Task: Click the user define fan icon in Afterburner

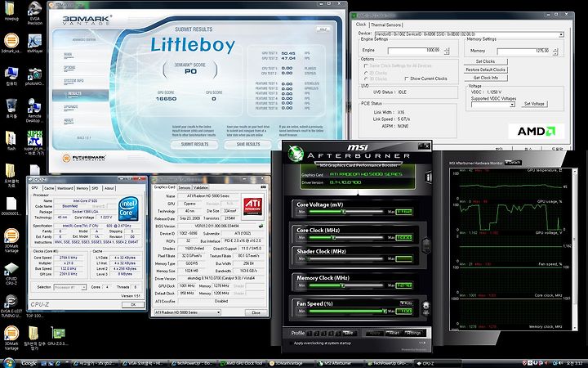Action: (425, 308)
